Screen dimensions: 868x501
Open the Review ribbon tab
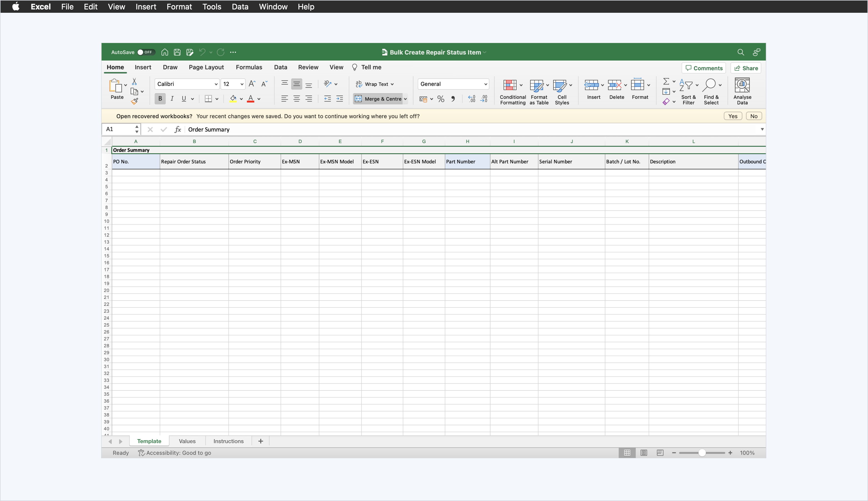tap(308, 67)
